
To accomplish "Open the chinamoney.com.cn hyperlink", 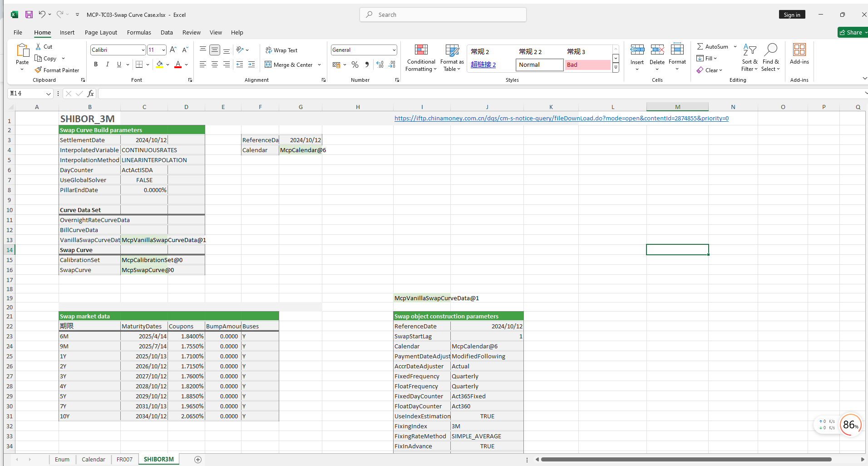I will 561,119.
